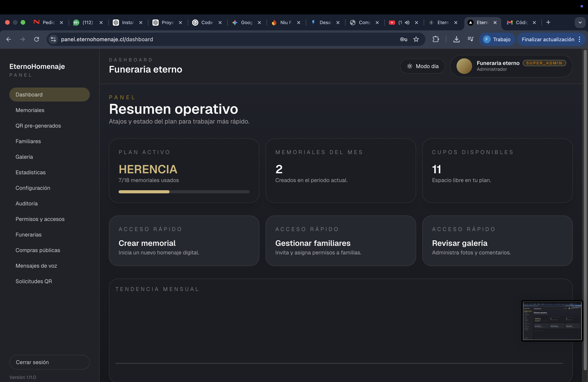Screen dimensions: 588x382
Task: Open the tab search chevron
Action: [580, 23]
